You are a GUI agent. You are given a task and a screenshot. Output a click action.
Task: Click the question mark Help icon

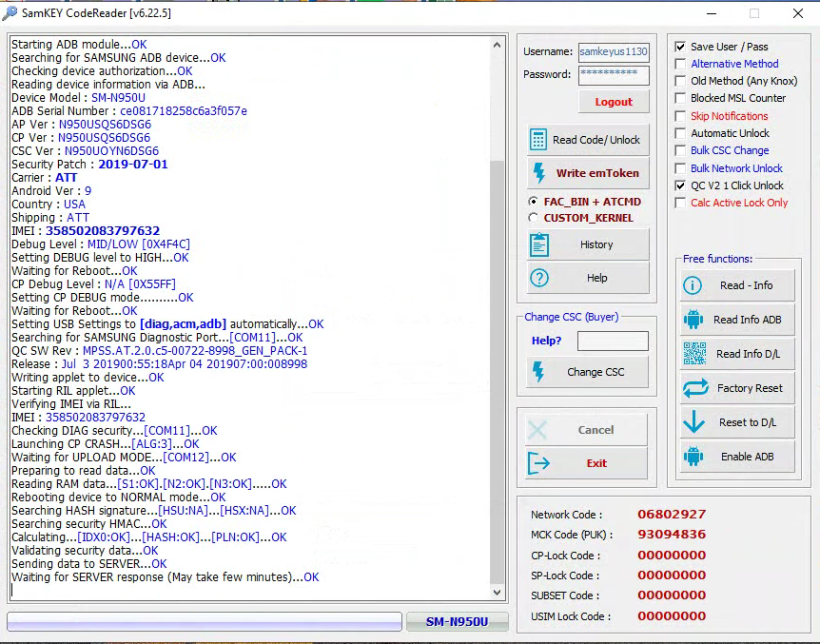point(539,278)
